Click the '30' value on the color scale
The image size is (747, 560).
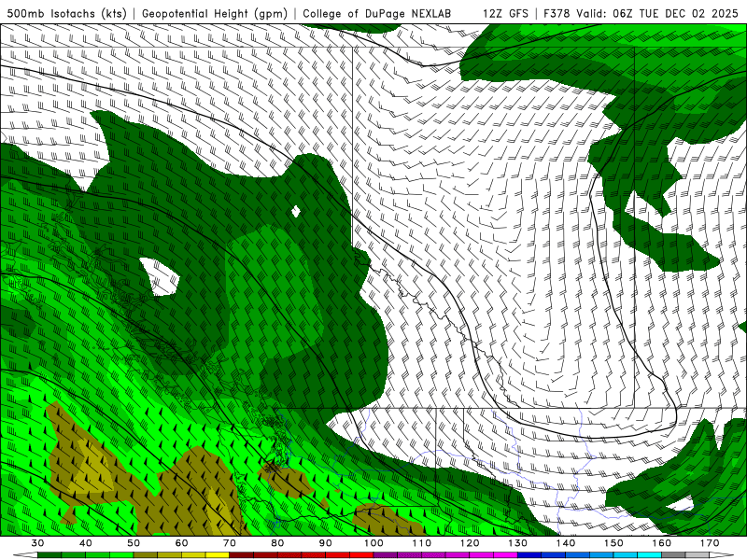[x=37, y=543]
